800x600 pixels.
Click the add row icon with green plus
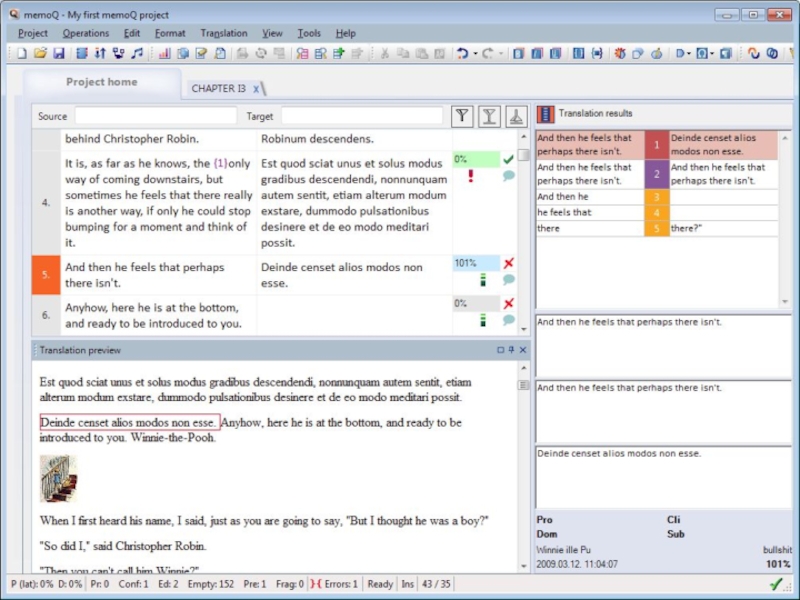339,53
